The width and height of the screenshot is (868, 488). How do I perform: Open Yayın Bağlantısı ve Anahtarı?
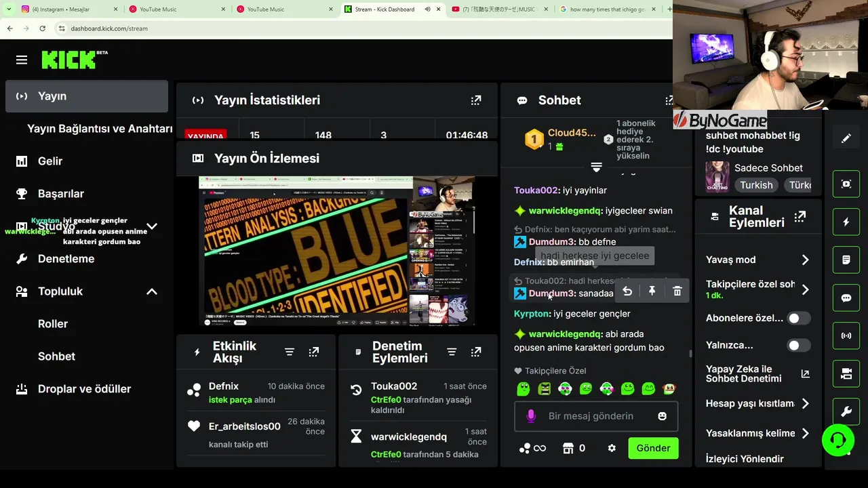click(100, 129)
